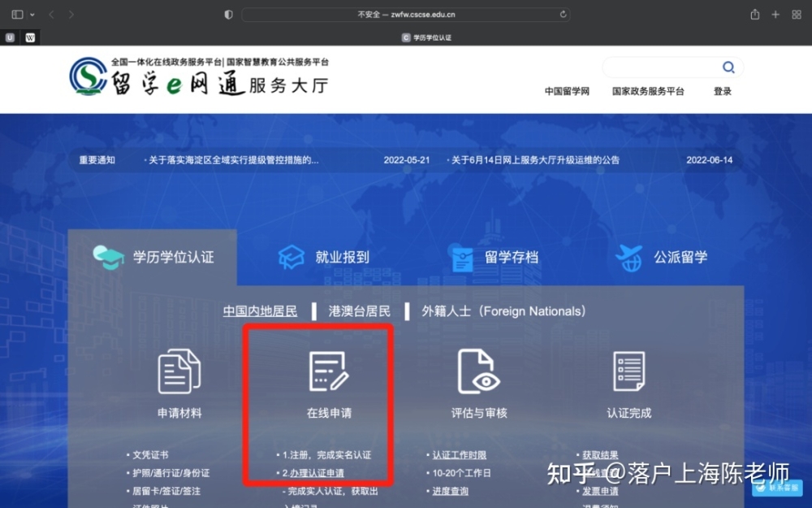The height and width of the screenshot is (508, 812).
Task: Go forward with Safari forward arrow
Action: click(x=71, y=15)
